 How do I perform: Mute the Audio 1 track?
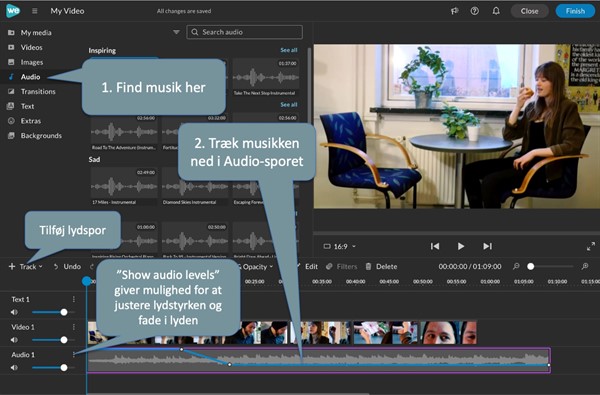click(x=14, y=367)
